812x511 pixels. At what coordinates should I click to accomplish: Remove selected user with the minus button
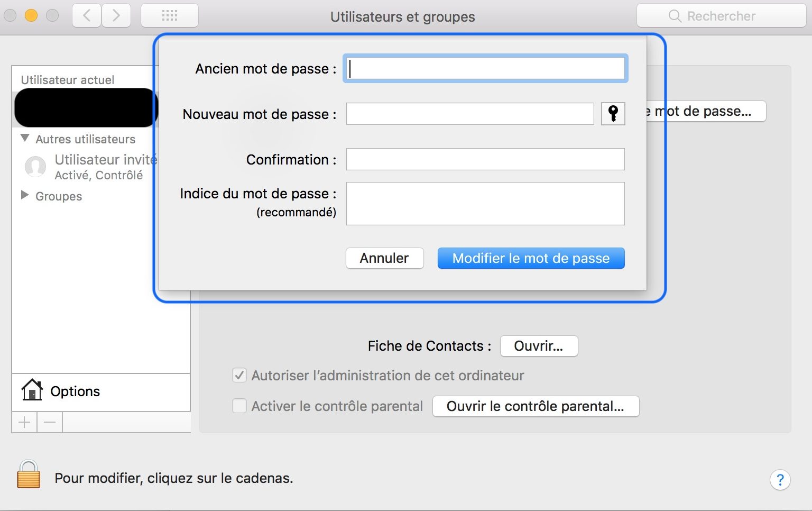[49, 422]
